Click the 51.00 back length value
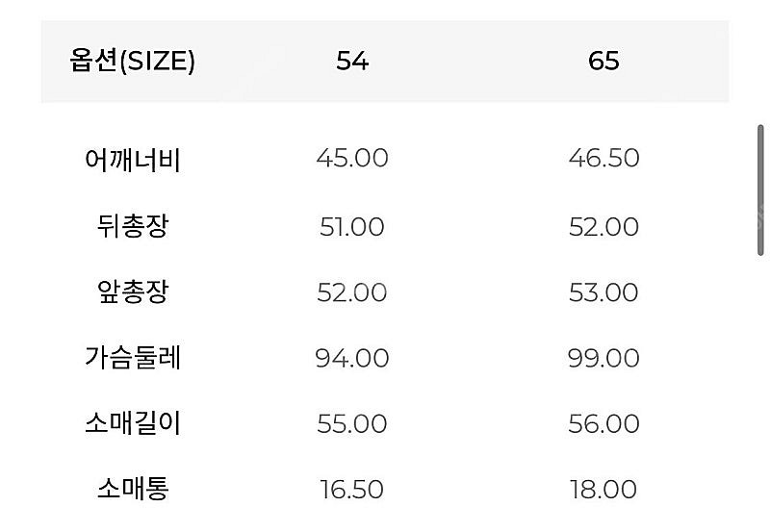The image size is (770, 532). pyautogui.click(x=352, y=227)
